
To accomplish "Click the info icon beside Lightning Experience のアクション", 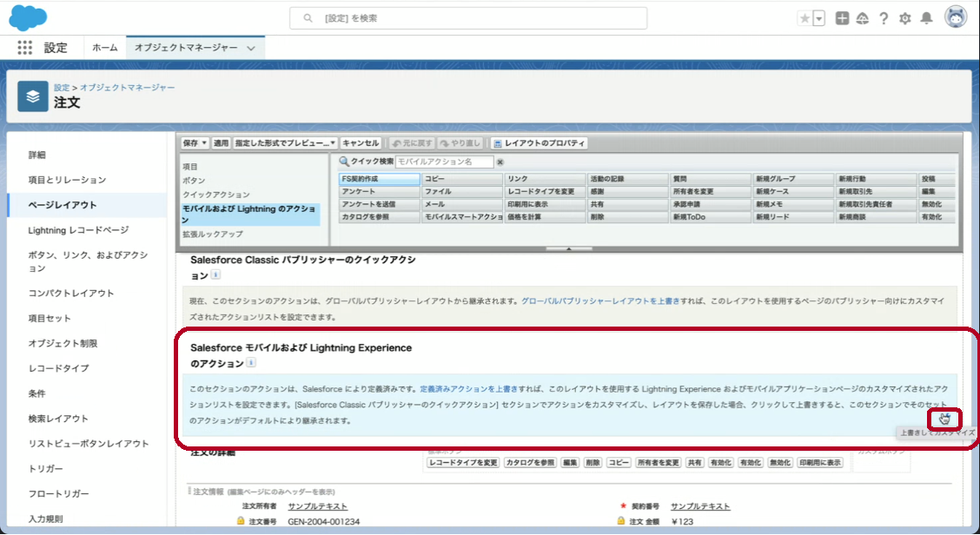I will tap(250, 363).
